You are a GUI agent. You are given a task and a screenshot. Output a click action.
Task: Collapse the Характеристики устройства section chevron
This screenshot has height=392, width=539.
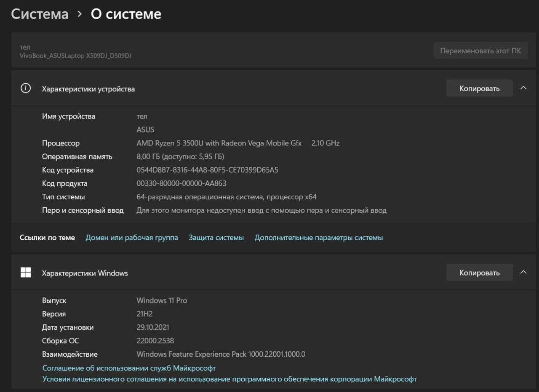click(x=523, y=88)
